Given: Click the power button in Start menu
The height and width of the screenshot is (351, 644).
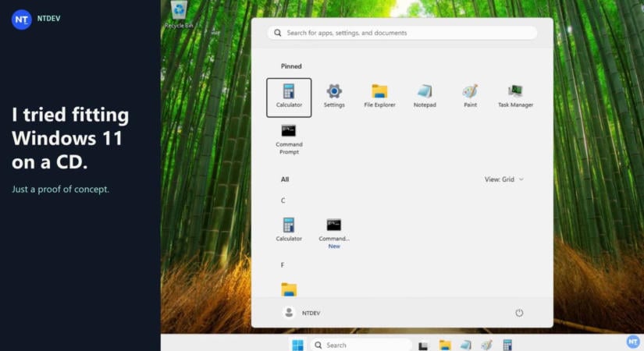Looking at the screenshot, I should click(x=519, y=313).
